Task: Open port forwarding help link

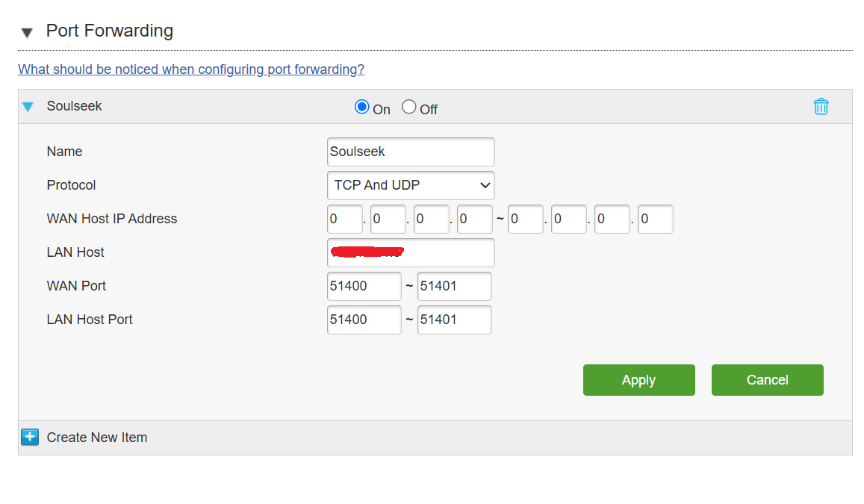Action: pyautogui.click(x=191, y=69)
